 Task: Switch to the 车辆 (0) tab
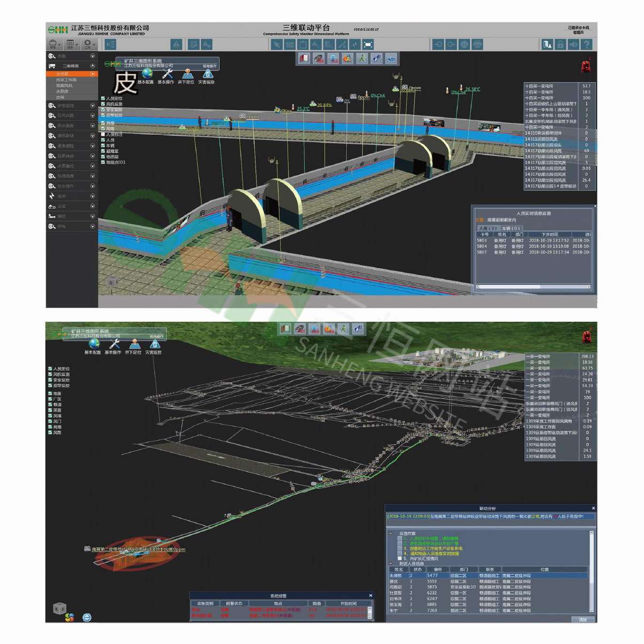coord(511,228)
